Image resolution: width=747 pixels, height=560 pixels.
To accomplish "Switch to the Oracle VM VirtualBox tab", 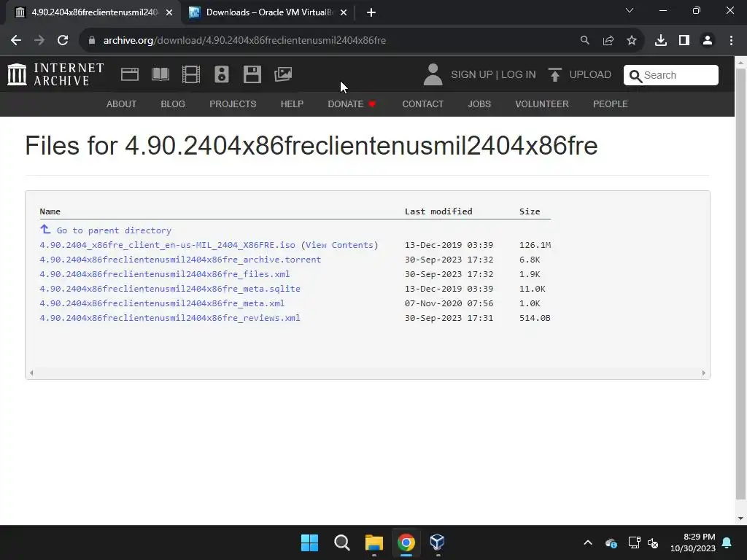I will (x=268, y=12).
